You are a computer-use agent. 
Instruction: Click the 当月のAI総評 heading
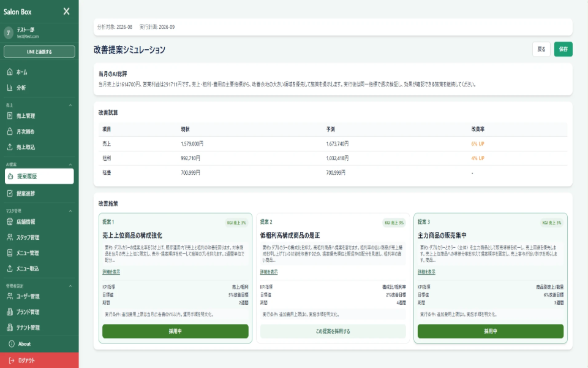[x=113, y=74]
